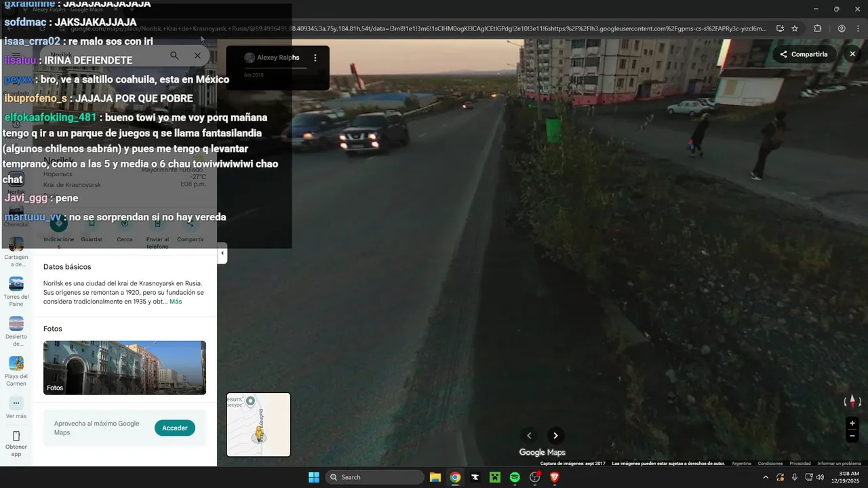Click taskbar Search box

374,477
